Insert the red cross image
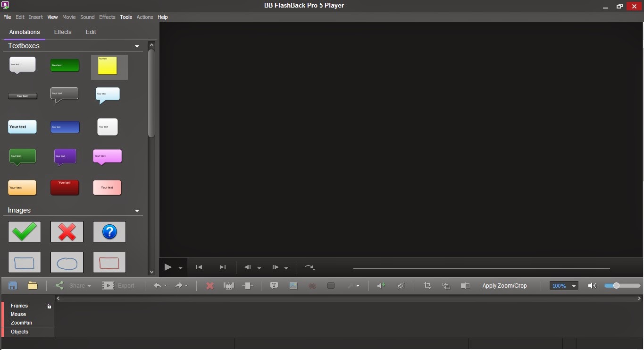644x350 pixels. [x=67, y=232]
